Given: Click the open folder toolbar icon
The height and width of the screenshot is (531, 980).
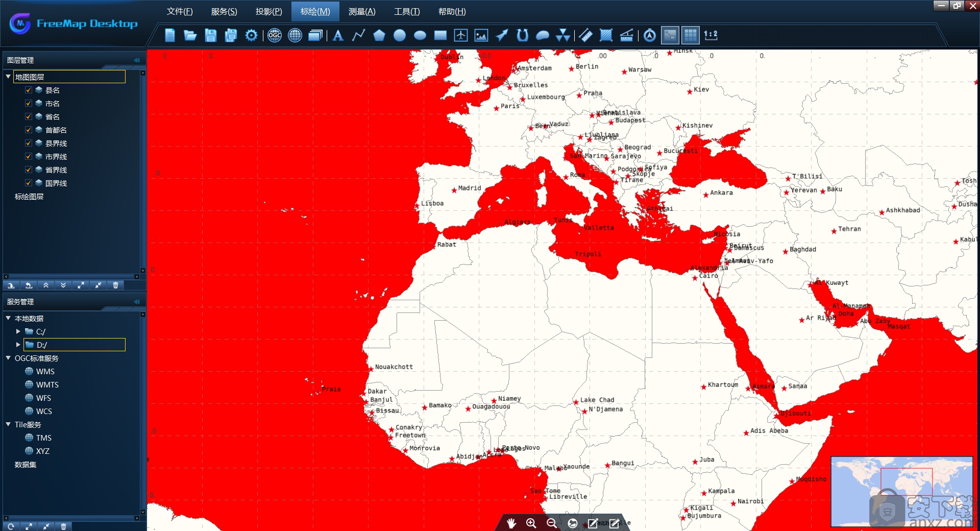Looking at the screenshot, I should coord(190,35).
